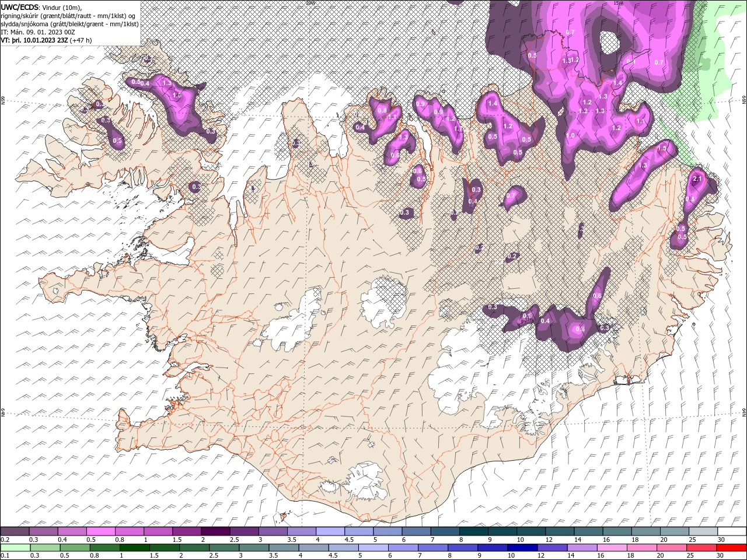Select lower legend blue swatch between 9 and 10
The width and height of the screenshot is (747, 560).
tap(493, 548)
